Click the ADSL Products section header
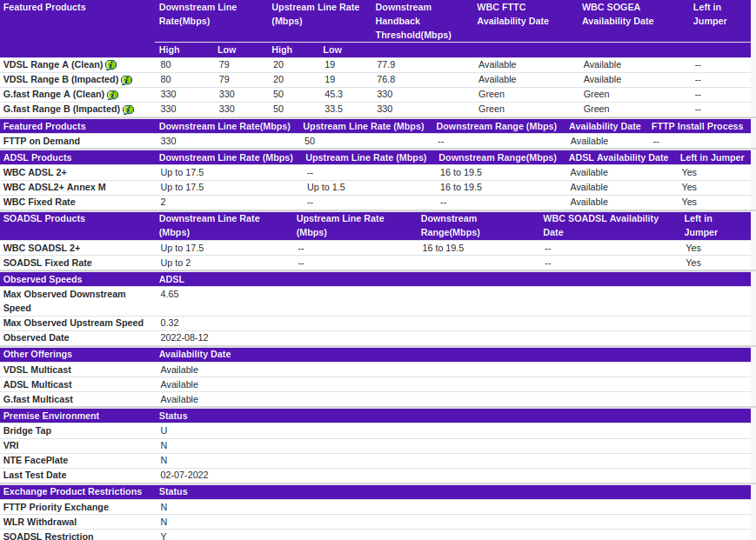Screen dimensions: 756x540 click(x=37, y=157)
